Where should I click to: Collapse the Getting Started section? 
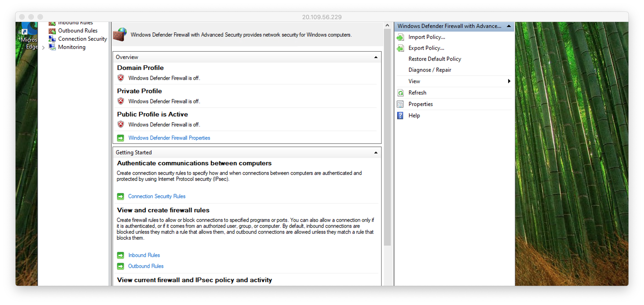point(375,153)
